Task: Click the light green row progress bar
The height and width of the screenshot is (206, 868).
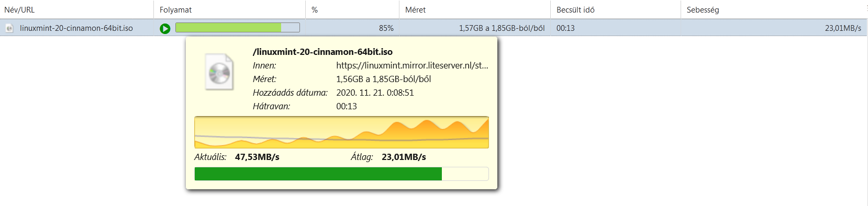Action: pos(238,28)
